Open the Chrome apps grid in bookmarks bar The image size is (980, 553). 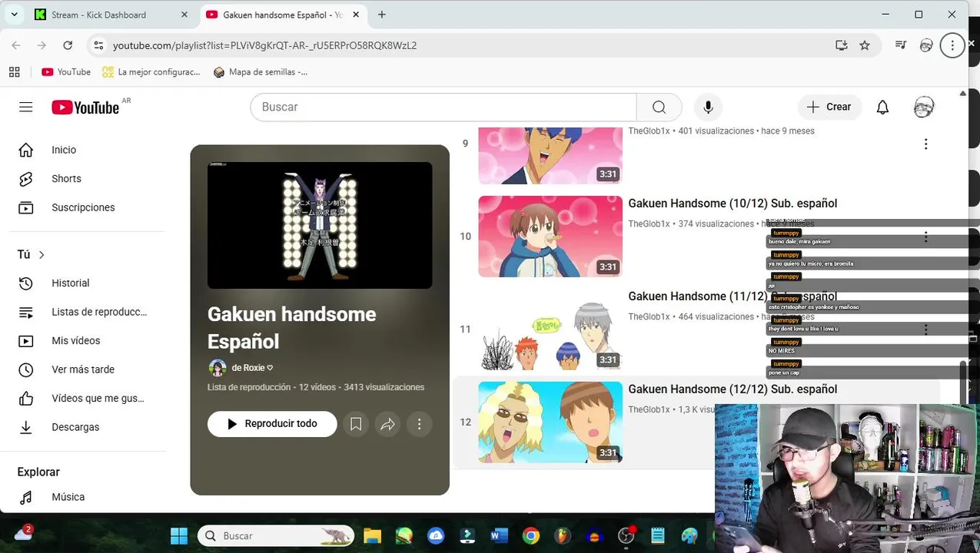pyautogui.click(x=14, y=72)
